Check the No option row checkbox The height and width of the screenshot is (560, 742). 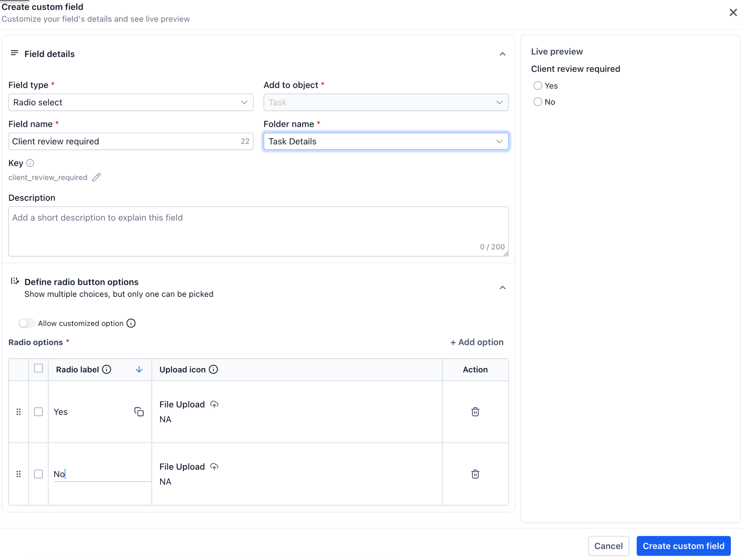coord(38,474)
